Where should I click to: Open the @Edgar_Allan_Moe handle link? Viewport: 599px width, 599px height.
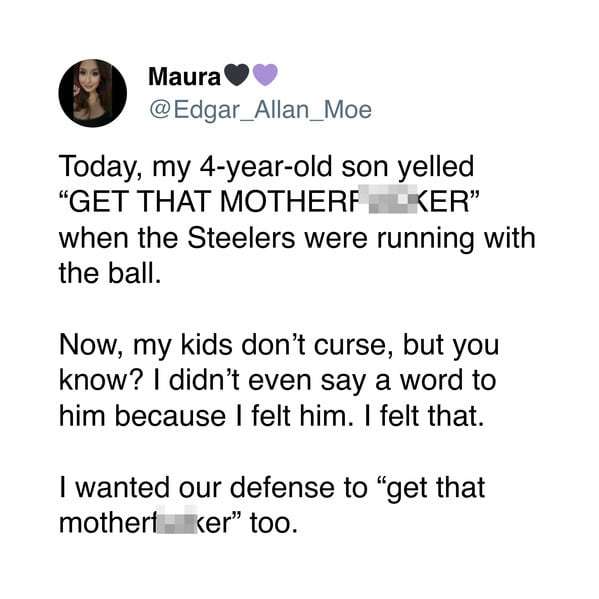click(x=260, y=110)
